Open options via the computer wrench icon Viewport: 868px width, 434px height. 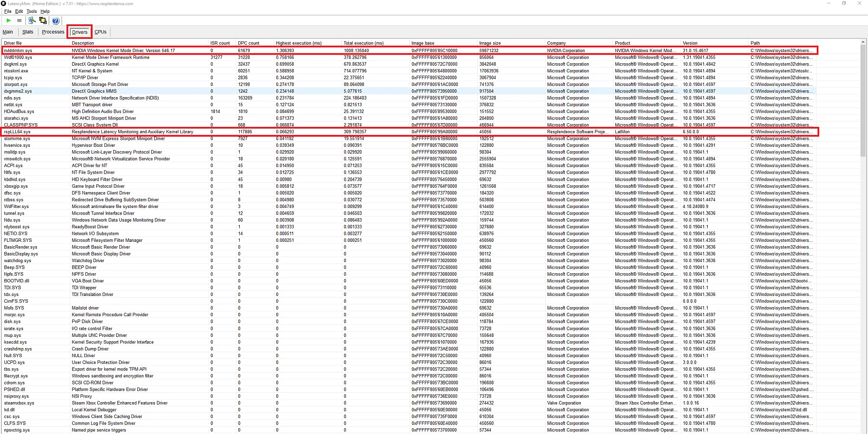(32, 20)
